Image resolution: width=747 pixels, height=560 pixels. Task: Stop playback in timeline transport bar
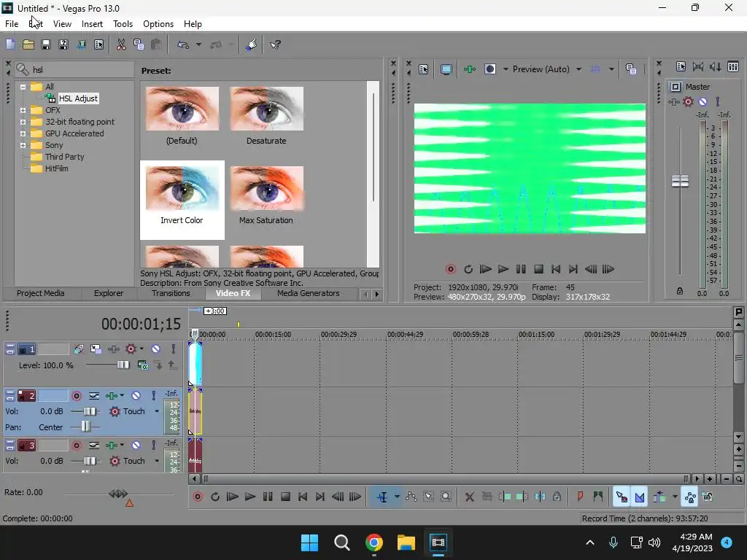tap(285, 497)
